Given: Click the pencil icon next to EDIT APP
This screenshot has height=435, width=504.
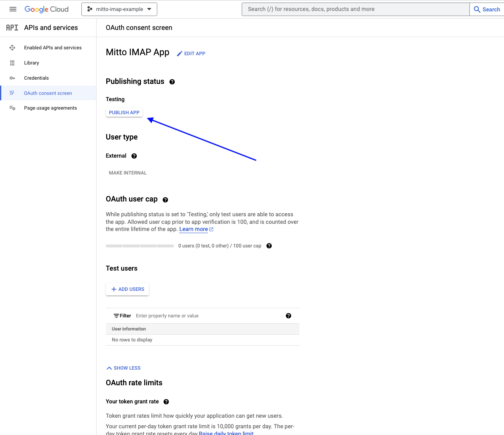Looking at the screenshot, I should tap(180, 54).
